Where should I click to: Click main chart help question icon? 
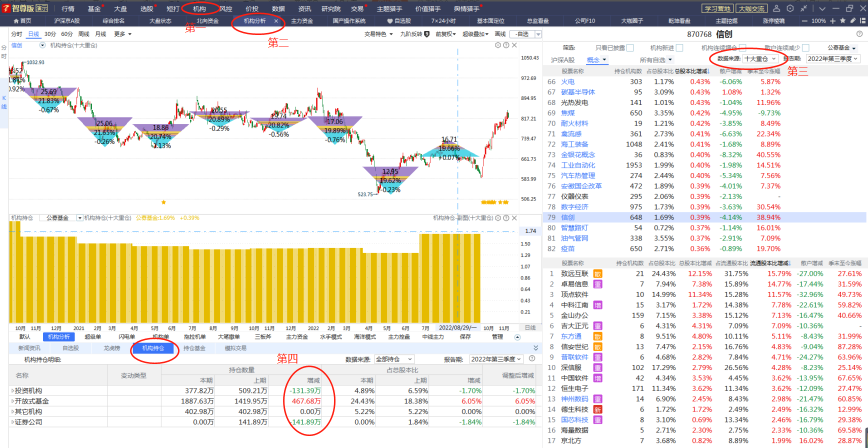tap(506, 45)
